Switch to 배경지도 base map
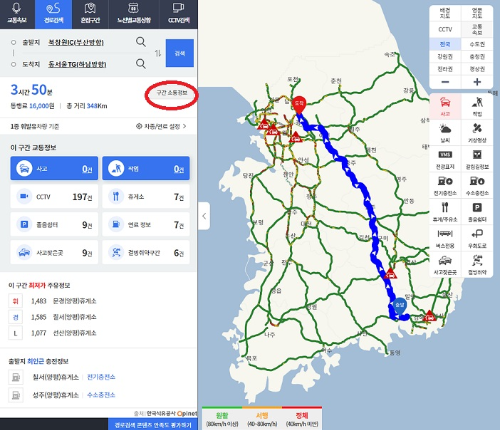The width and height of the screenshot is (500, 430). 445,13
